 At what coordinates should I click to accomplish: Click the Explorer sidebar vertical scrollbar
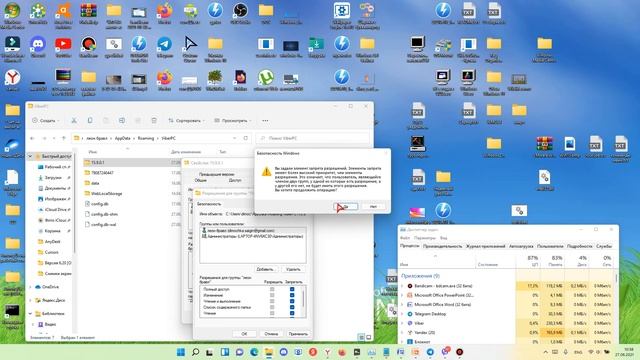click(74, 202)
